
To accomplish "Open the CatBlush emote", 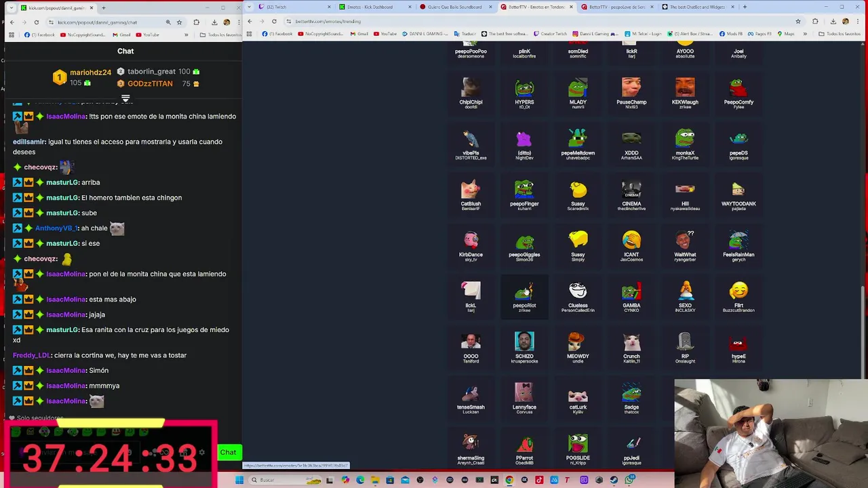I will (471, 195).
